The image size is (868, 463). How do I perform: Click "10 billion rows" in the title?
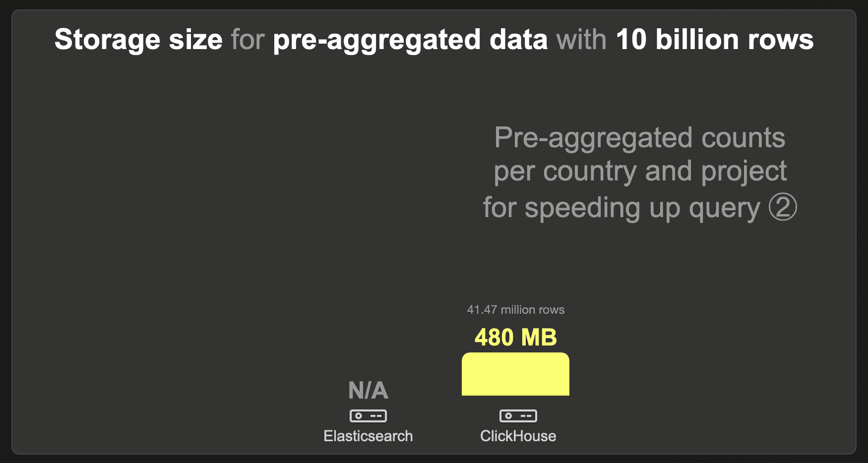click(x=714, y=40)
